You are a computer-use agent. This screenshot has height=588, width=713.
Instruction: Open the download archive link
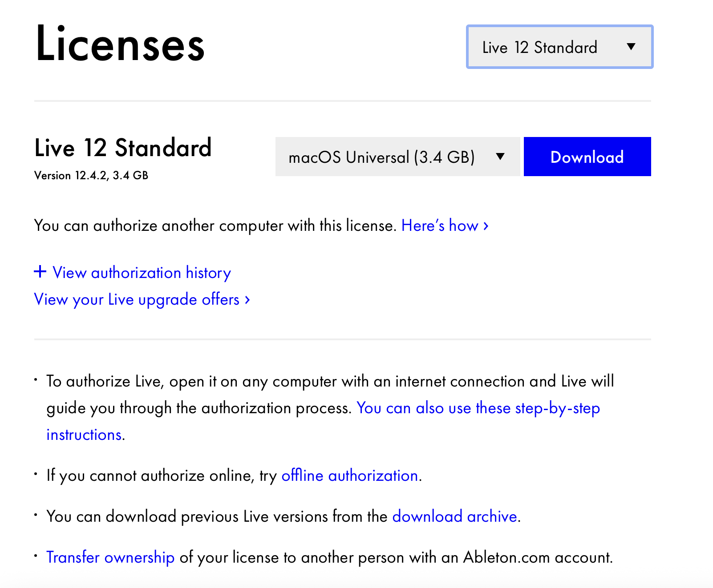pyautogui.click(x=455, y=516)
